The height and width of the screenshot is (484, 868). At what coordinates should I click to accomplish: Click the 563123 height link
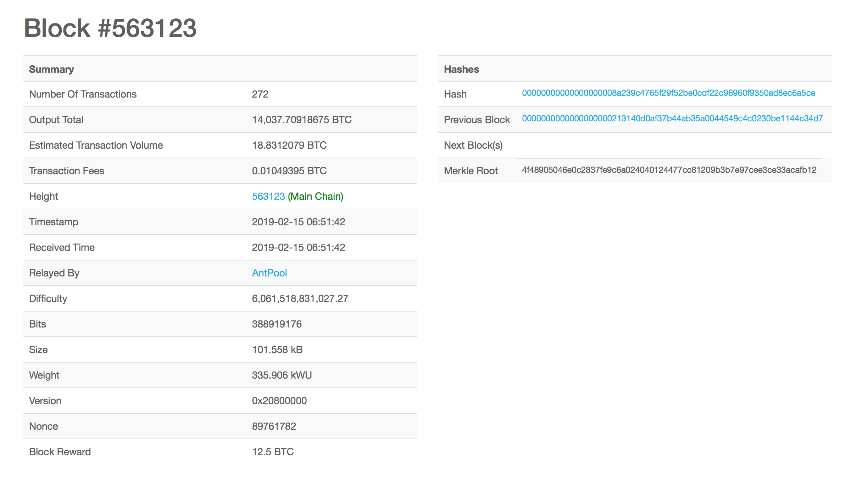pos(268,196)
